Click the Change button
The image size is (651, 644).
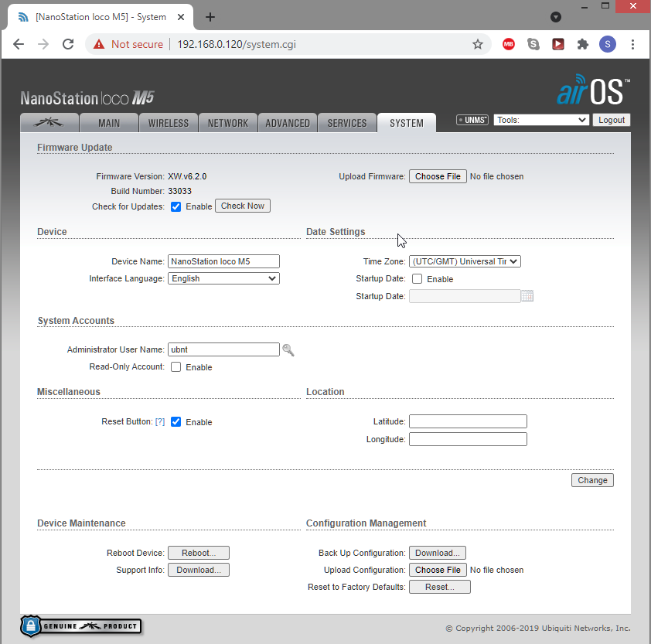[x=592, y=480]
